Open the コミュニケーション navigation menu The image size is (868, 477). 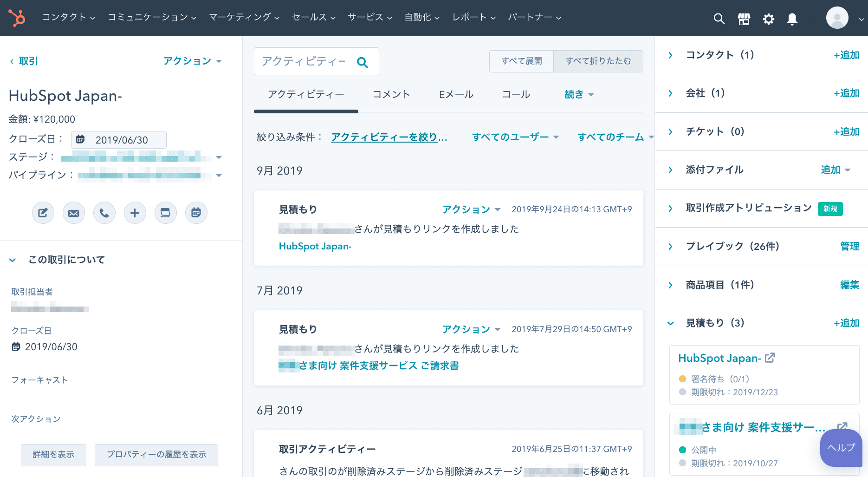tap(152, 17)
